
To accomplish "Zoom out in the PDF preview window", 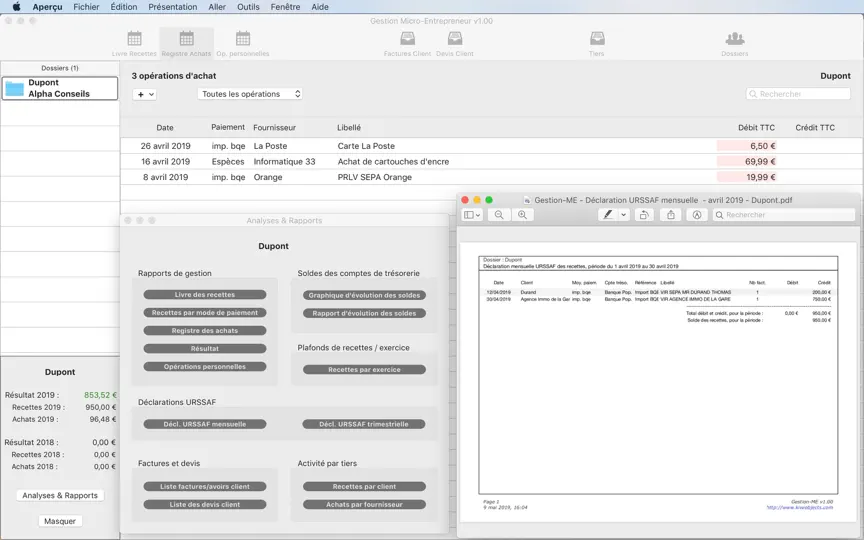I will [499, 215].
